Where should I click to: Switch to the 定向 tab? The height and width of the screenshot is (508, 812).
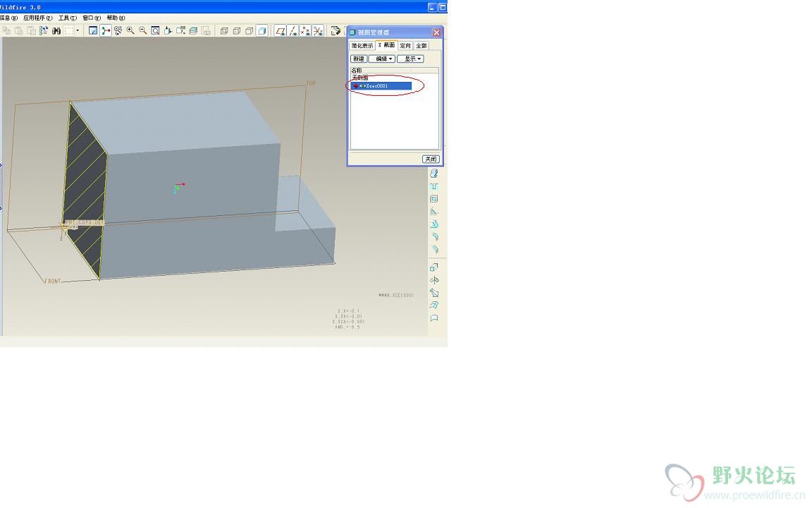(x=405, y=46)
